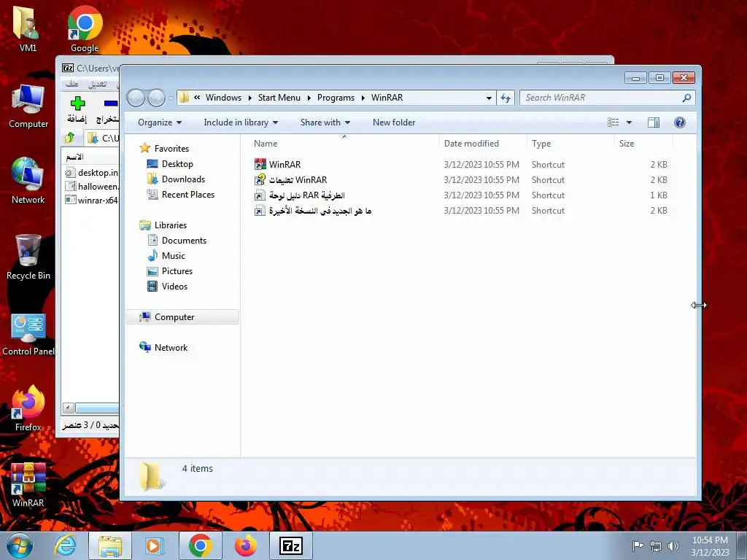Open the تعليمات WinRAR help shortcut
The height and width of the screenshot is (560, 747).
(x=290, y=179)
